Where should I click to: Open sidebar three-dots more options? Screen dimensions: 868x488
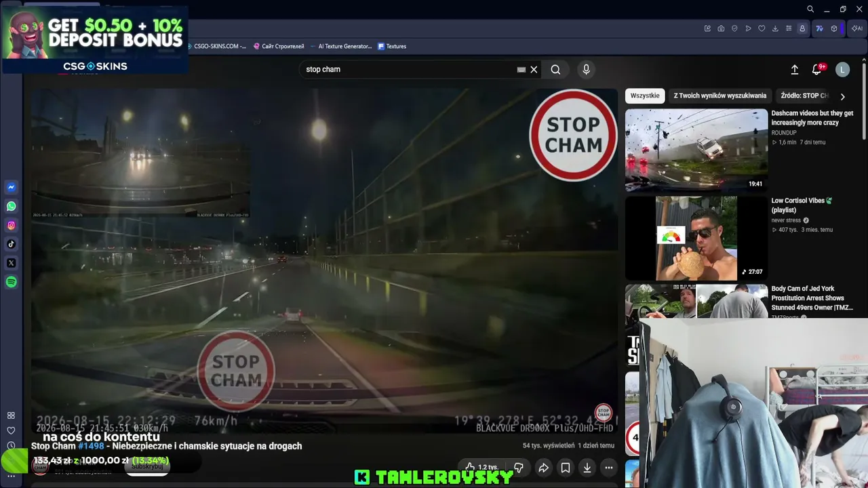click(11, 476)
